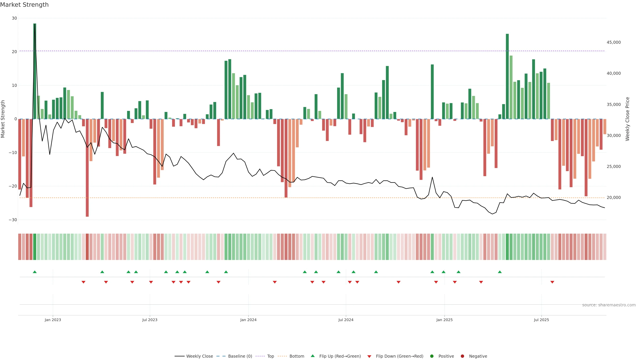Click the source: sharemaestro.com text
This screenshot has height=362, width=644.
click(x=609, y=305)
